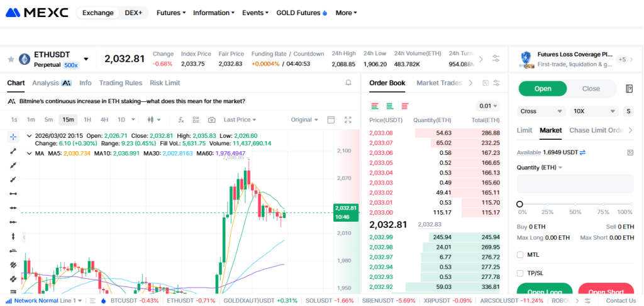Open the Quantity (ETH) unit dropdown
The image size is (644, 306).
[x=540, y=167]
